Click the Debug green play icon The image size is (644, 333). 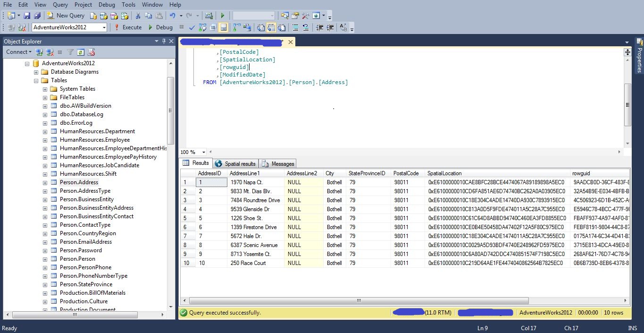(151, 27)
